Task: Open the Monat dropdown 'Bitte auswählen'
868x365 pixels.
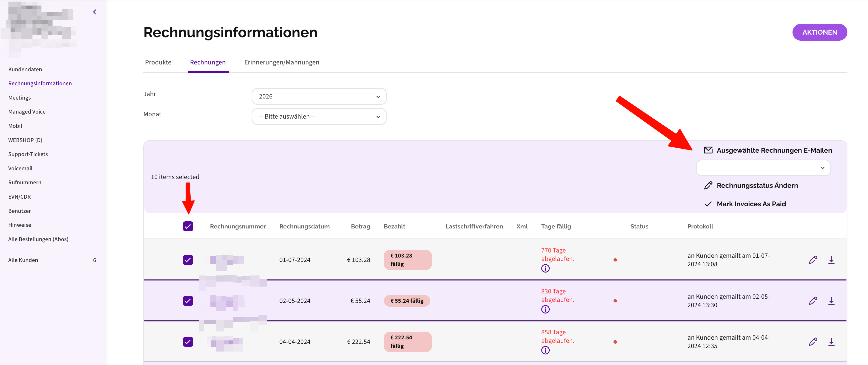Action: click(319, 116)
